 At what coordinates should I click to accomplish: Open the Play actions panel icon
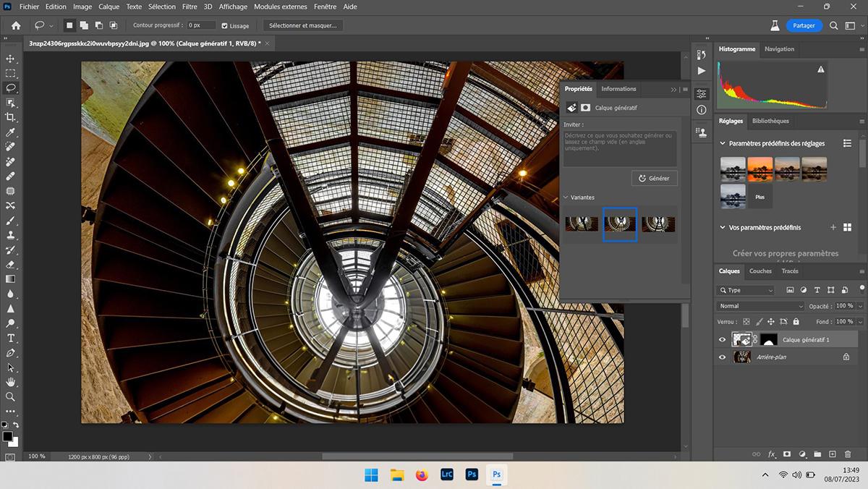(701, 71)
